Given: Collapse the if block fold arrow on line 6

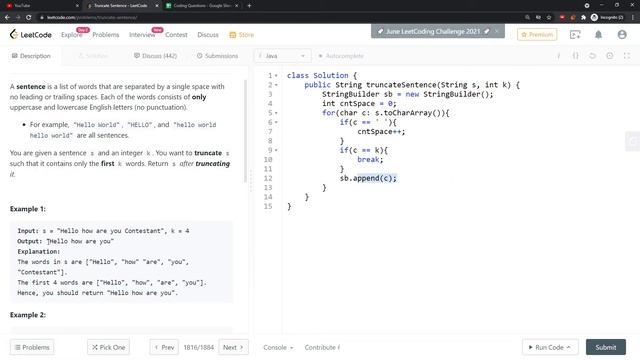Looking at the screenshot, I should pos(276,122).
